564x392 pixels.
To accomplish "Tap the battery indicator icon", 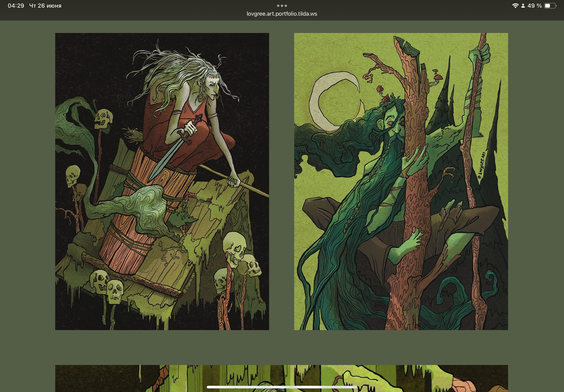I will (x=550, y=5).
